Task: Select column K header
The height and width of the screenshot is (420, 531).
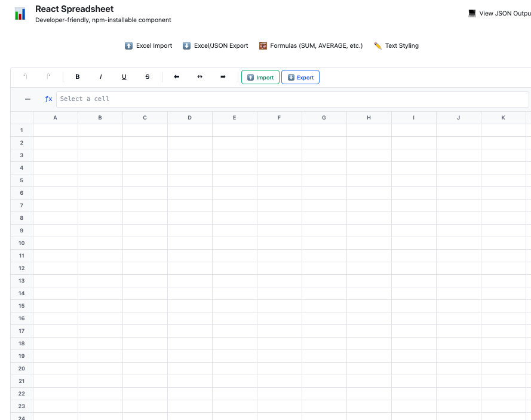Action: click(504, 118)
